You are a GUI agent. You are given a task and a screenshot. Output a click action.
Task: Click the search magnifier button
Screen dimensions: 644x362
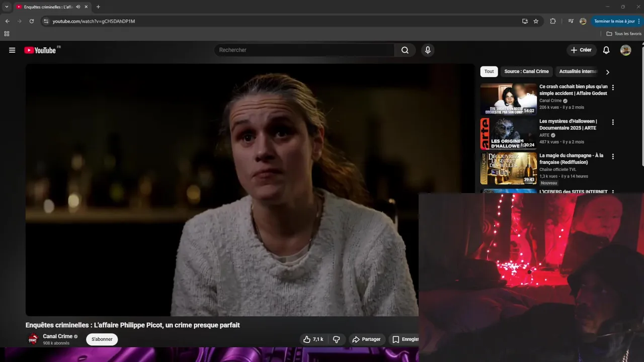click(x=405, y=50)
